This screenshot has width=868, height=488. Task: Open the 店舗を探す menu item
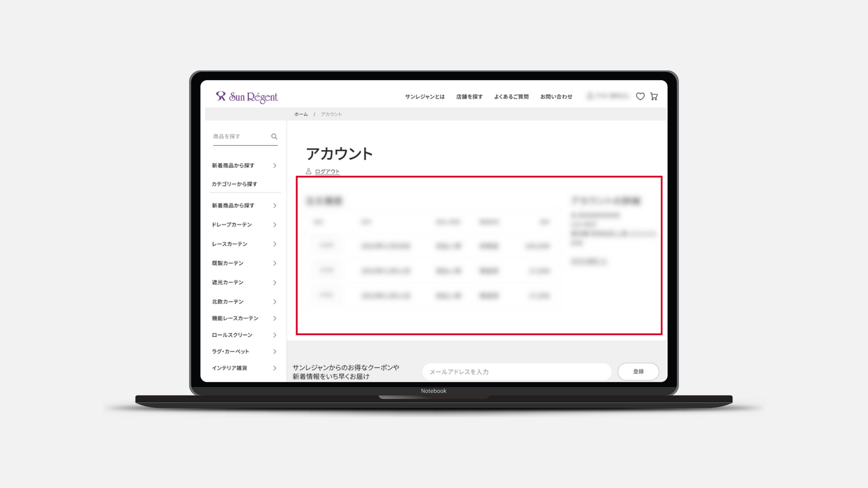(x=469, y=97)
